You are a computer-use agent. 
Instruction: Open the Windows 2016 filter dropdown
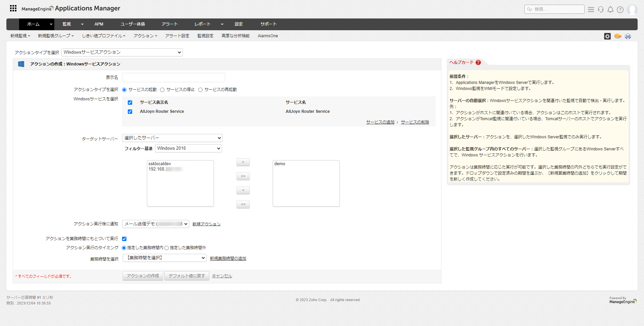pos(188,148)
